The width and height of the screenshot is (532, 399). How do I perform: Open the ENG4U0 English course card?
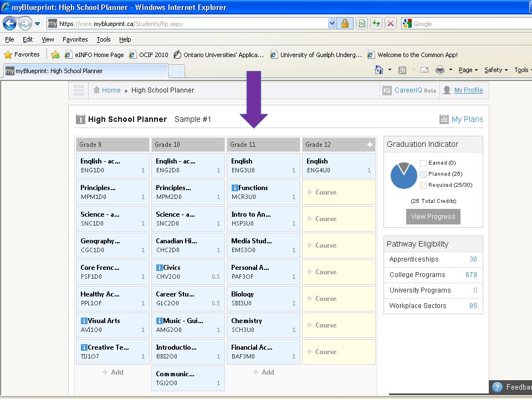tap(339, 166)
